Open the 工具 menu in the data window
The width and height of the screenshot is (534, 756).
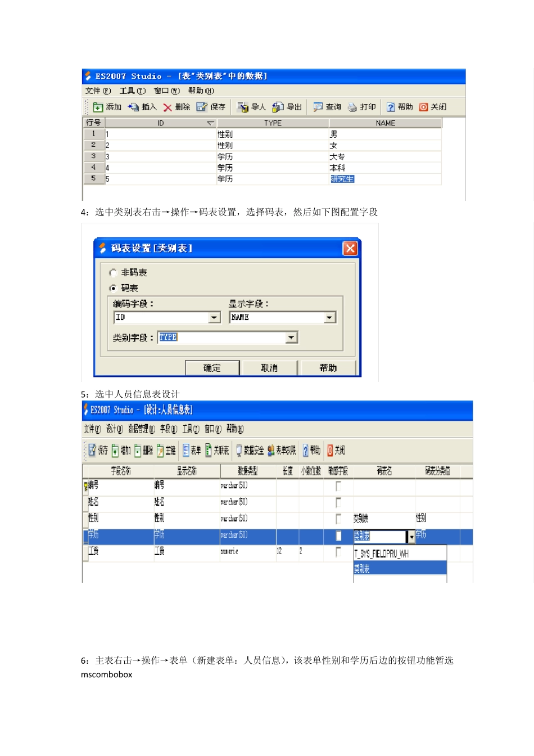(132, 91)
